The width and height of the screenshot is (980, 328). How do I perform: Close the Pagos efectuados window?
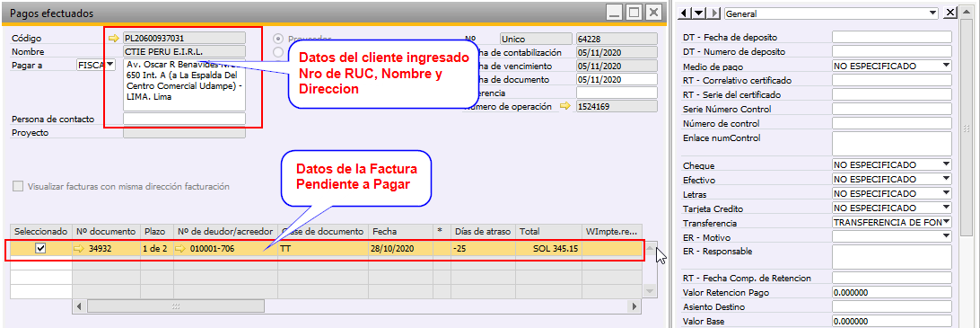653,13
